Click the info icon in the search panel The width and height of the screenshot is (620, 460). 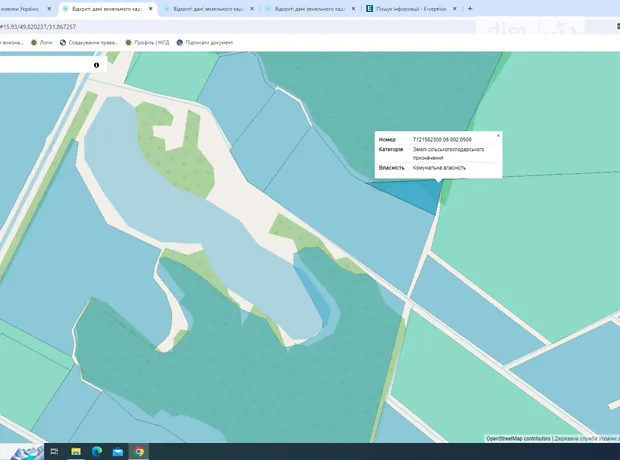click(97, 65)
